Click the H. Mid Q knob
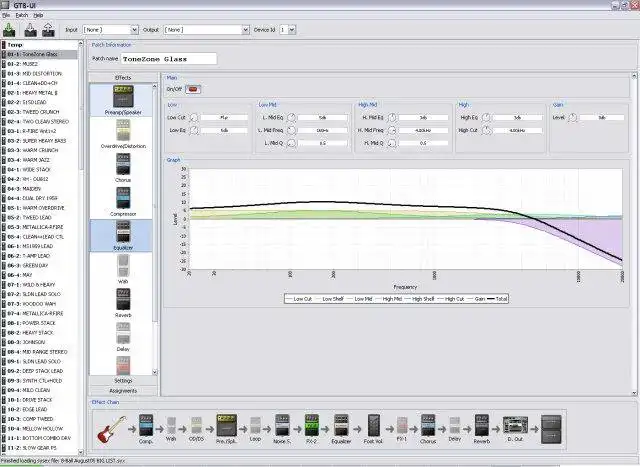This screenshot has width=640, height=467. pos(392,143)
